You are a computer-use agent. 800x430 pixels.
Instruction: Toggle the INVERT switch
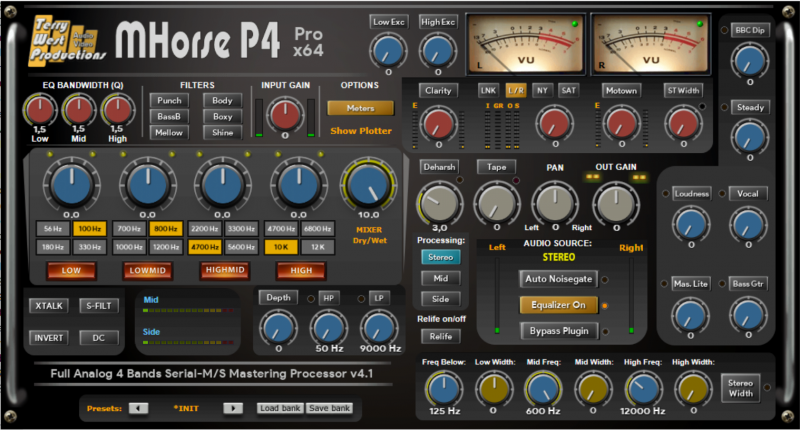[x=48, y=338]
